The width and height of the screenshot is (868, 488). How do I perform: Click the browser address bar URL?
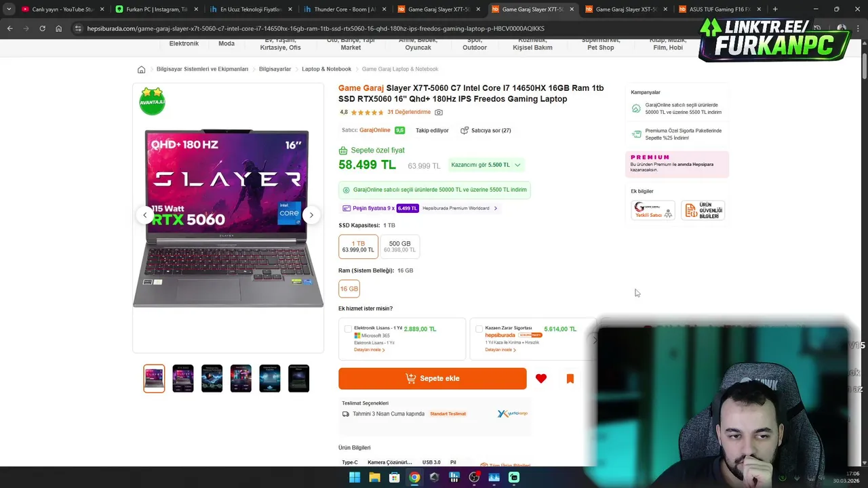tap(315, 28)
